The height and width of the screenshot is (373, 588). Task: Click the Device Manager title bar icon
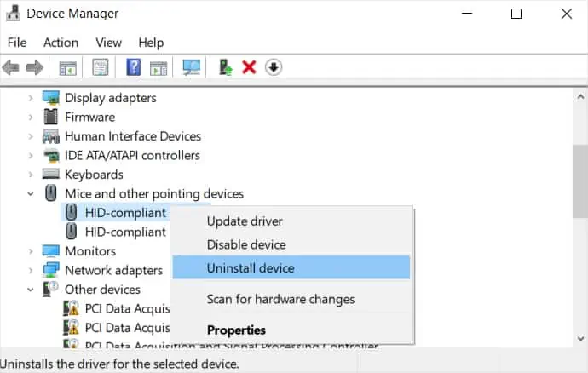point(13,14)
